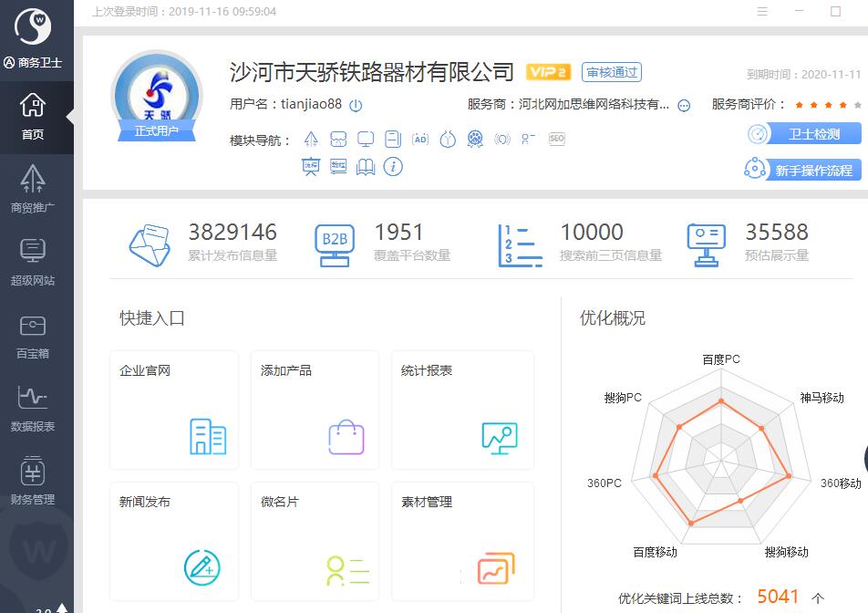Click the 审核通过 status tag
Image resolution: width=868 pixels, height=613 pixels.
pos(612,72)
